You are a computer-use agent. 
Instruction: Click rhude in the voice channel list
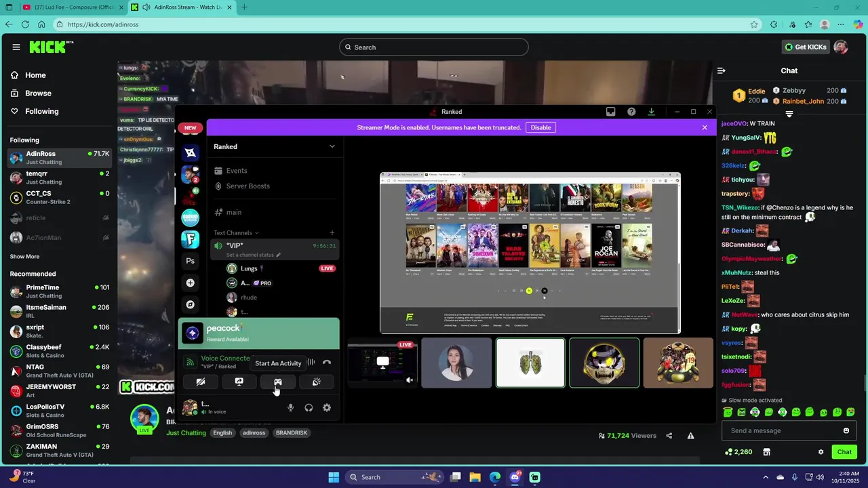(x=281, y=298)
